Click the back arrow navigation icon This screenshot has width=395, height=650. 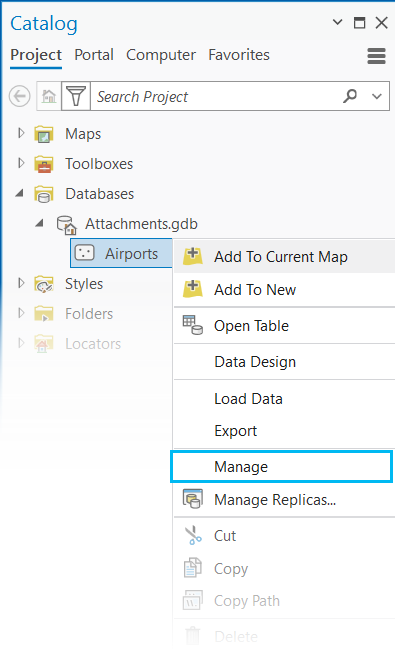[19, 97]
